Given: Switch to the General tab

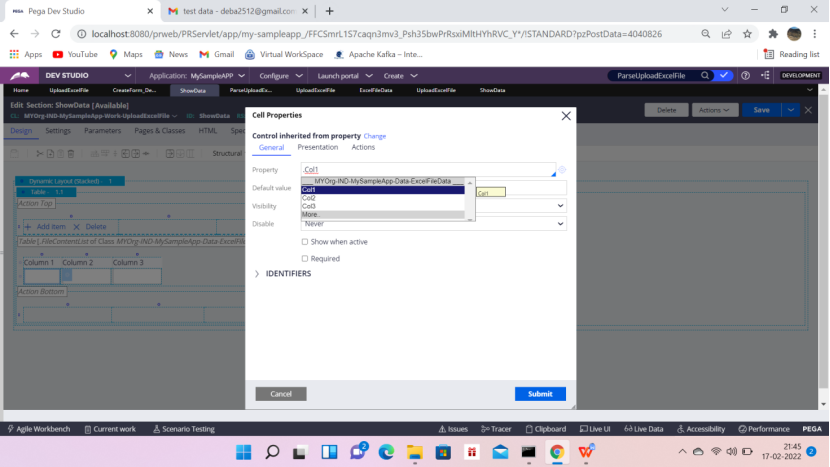Looking at the screenshot, I should click(272, 148).
